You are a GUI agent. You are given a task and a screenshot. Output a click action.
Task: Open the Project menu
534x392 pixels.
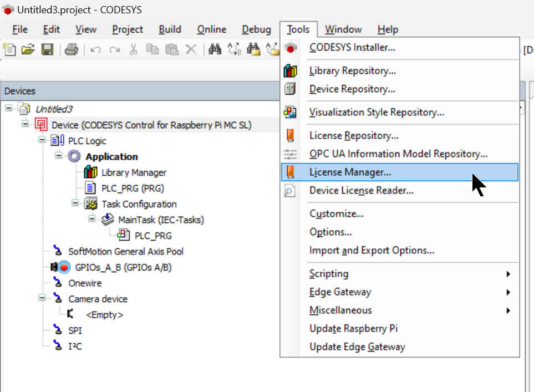[x=128, y=29]
